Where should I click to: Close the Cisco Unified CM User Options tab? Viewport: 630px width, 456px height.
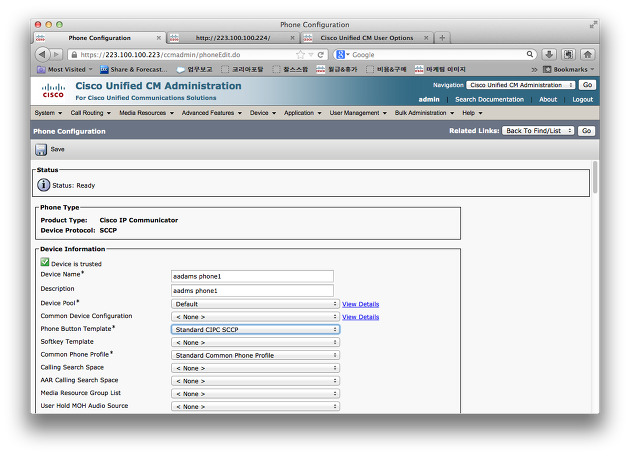[426, 38]
